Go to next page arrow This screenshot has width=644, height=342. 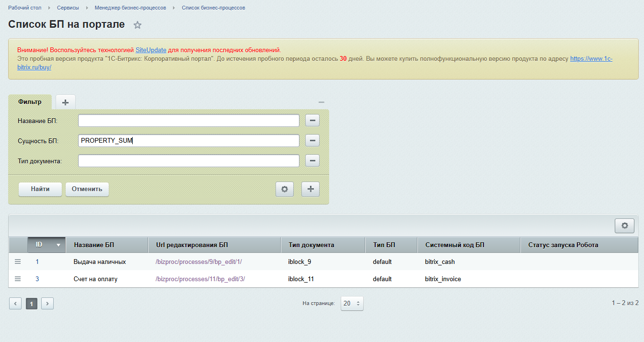[47, 303]
